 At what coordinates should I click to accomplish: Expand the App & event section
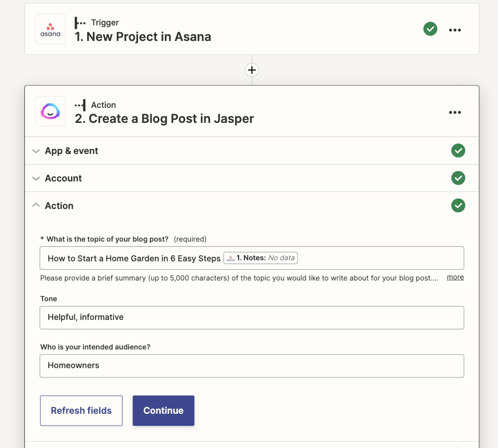(72, 151)
